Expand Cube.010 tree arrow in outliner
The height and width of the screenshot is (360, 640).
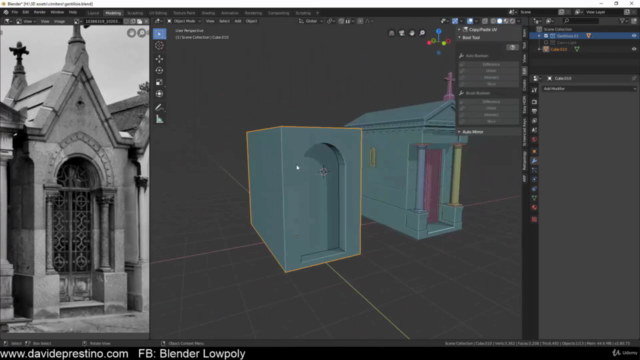539,49
